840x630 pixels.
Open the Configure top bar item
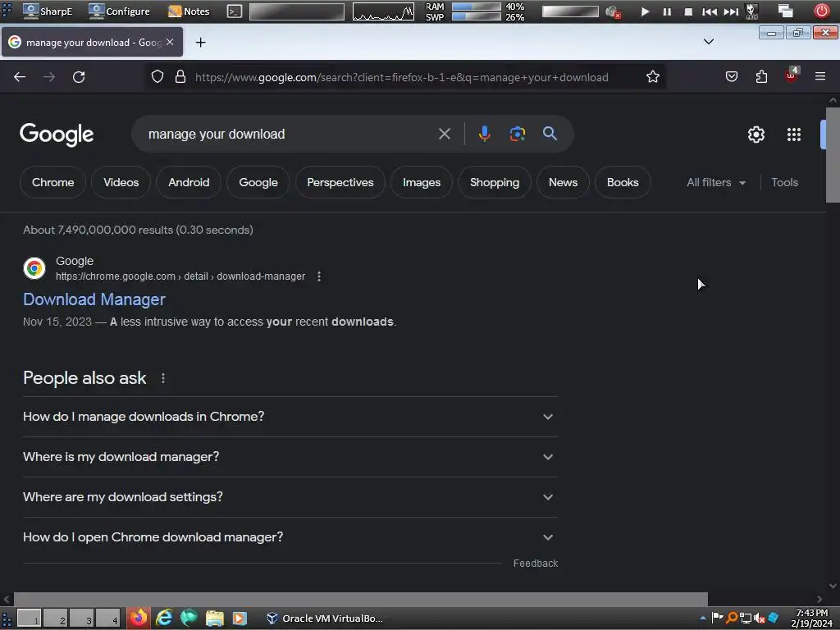[120, 11]
